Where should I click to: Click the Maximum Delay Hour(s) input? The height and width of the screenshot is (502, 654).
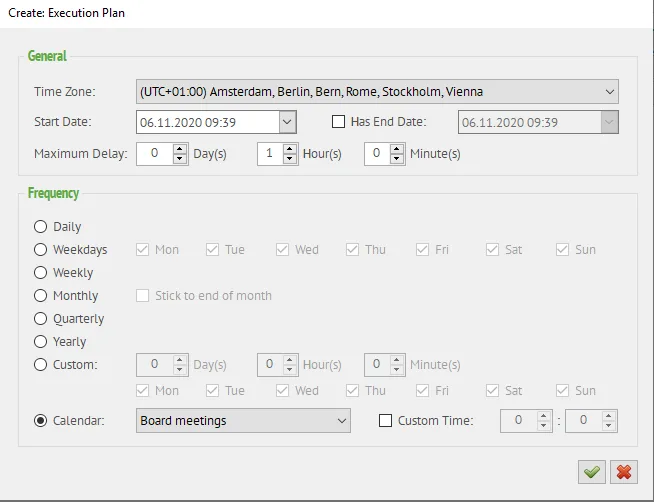(x=270, y=154)
